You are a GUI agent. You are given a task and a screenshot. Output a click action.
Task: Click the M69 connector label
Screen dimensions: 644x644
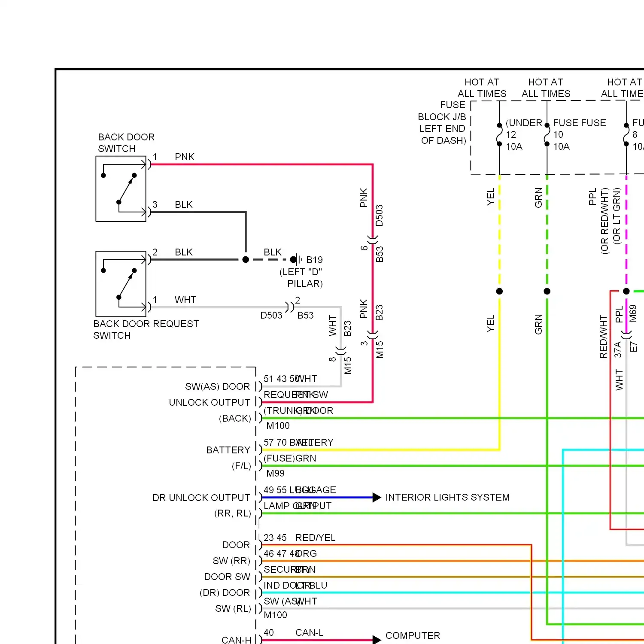tap(633, 313)
